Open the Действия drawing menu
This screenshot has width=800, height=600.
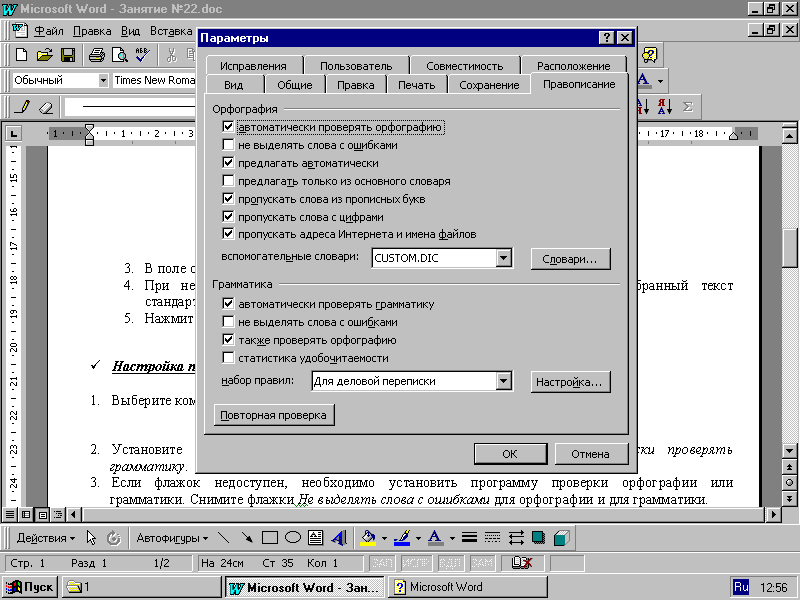[x=45, y=538]
